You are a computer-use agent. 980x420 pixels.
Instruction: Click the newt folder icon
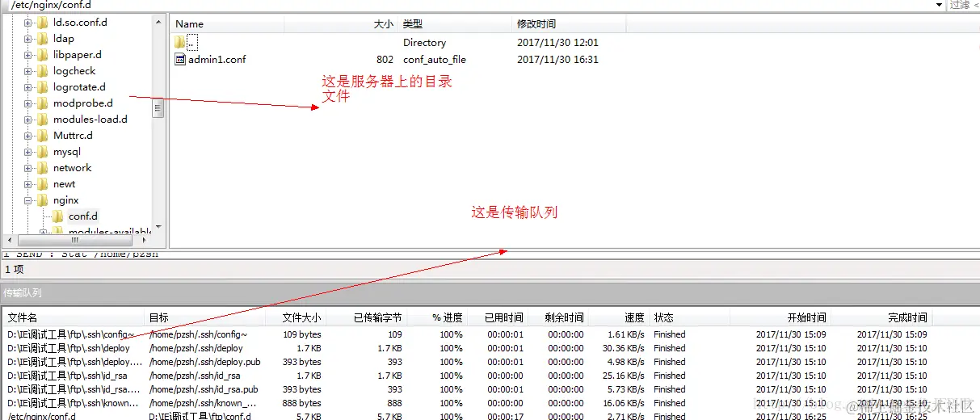(43, 184)
